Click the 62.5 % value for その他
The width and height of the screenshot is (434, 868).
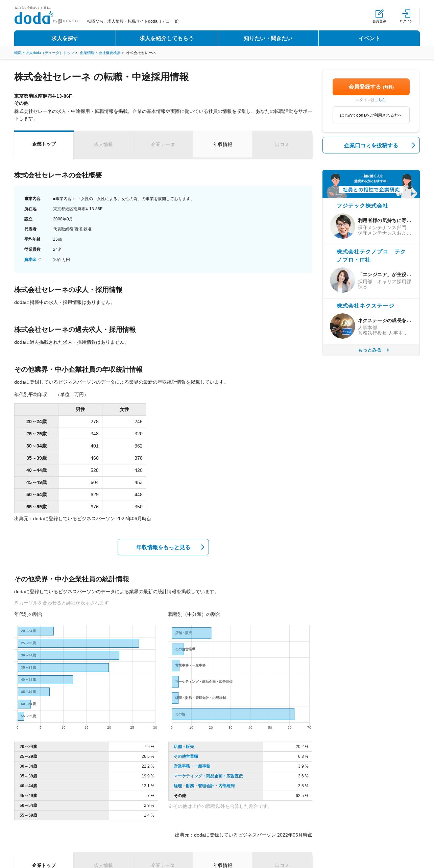302,795
